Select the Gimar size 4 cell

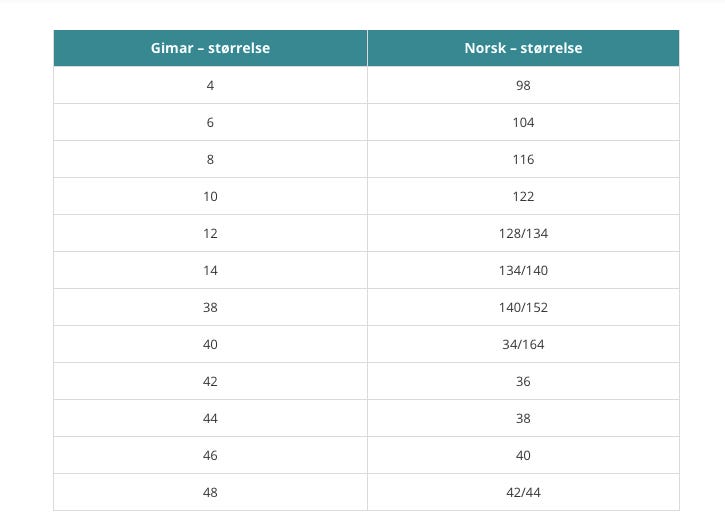(x=210, y=85)
